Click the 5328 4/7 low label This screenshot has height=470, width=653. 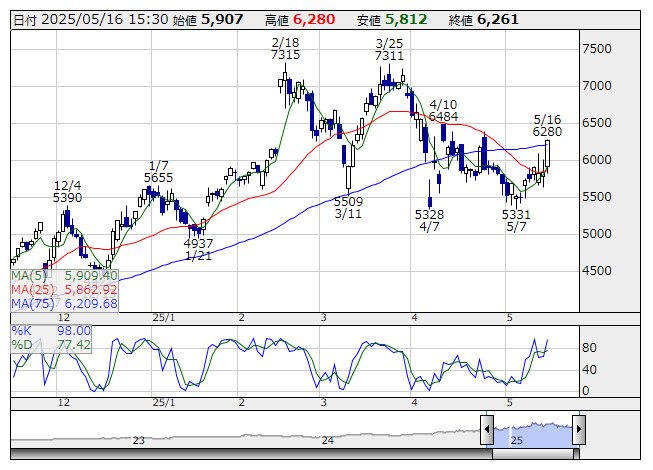pyautogui.click(x=429, y=221)
